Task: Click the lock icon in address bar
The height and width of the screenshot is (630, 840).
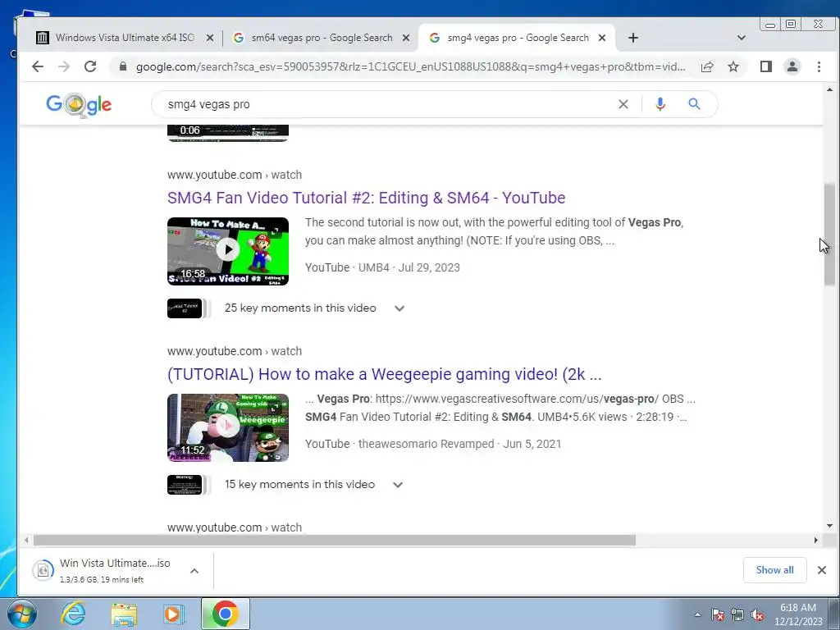Action: pos(123,66)
